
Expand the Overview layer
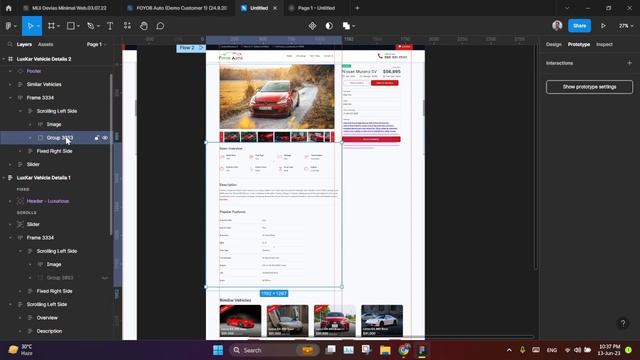(20, 318)
